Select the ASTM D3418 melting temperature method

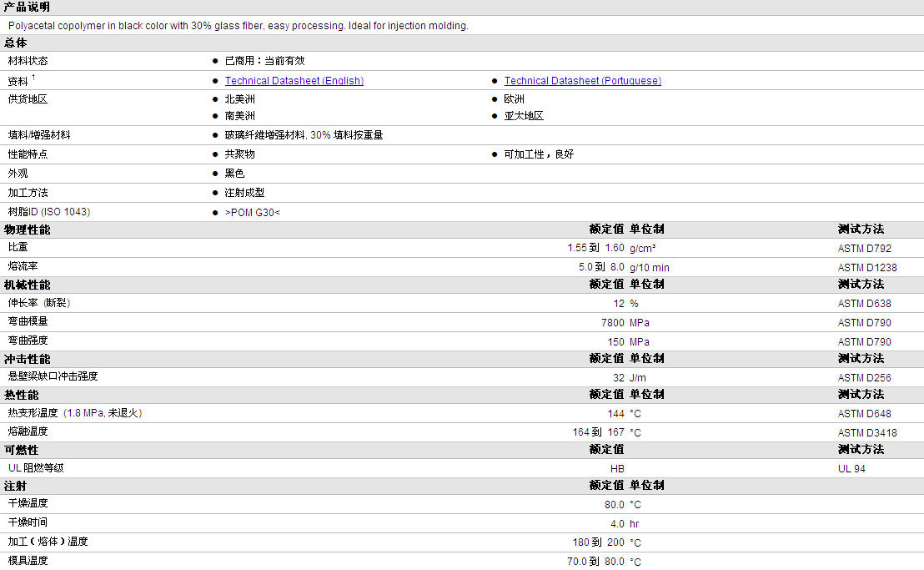point(867,433)
